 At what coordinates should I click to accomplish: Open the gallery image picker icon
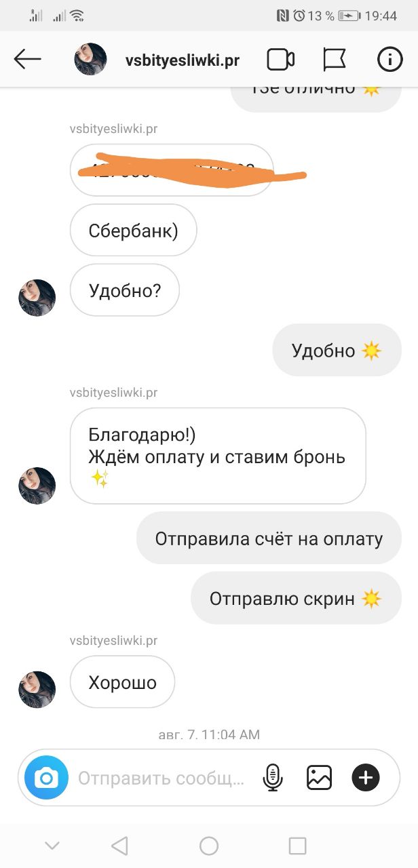tap(319, 777)
